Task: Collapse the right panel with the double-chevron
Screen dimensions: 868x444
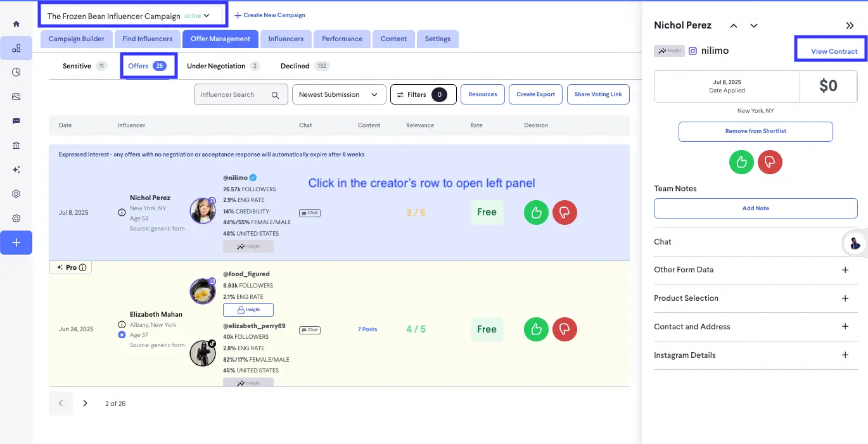Action: pos(850,27)
